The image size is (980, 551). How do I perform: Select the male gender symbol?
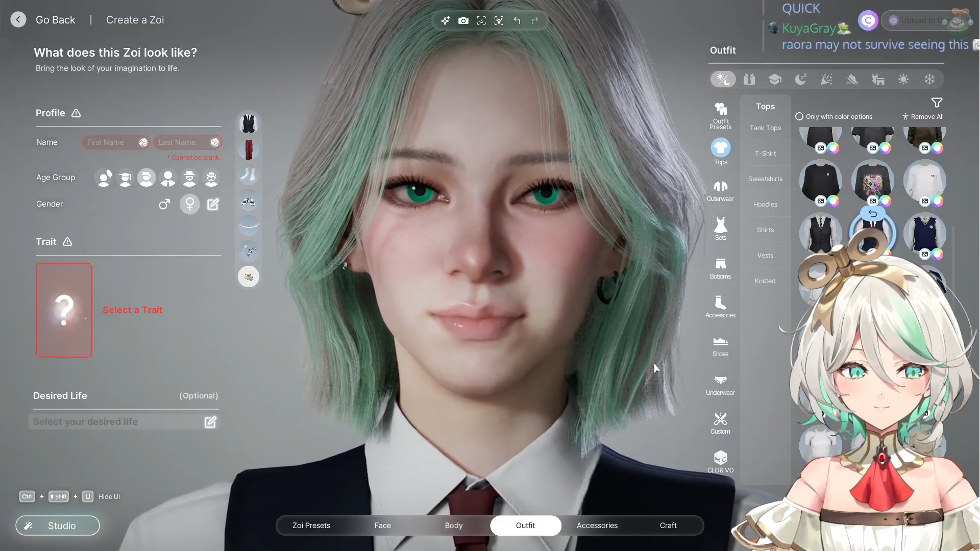click(164, 204)
